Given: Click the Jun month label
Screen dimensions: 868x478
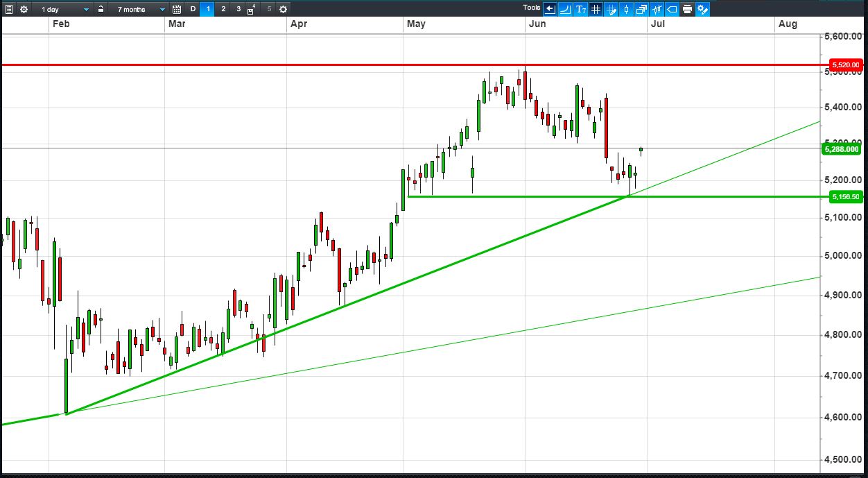Looking at the screenshot, I should click(537, 24).
